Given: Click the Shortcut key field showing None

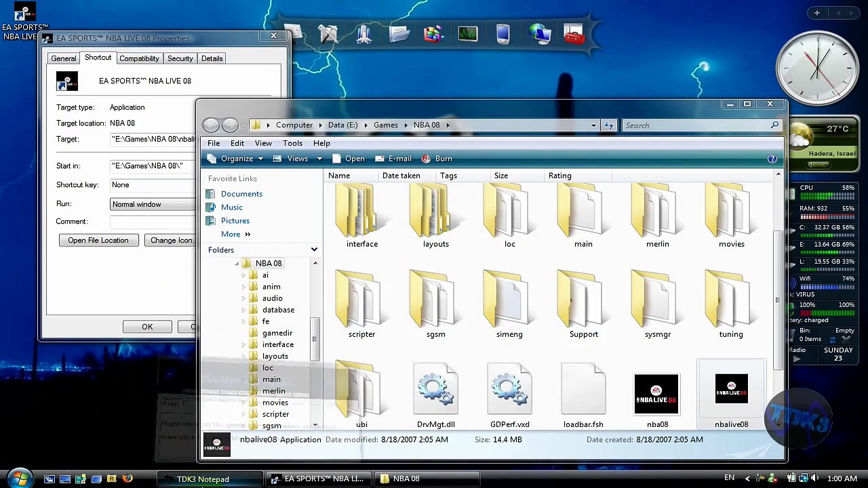Looking at the screenshot, I should (153, 185).
